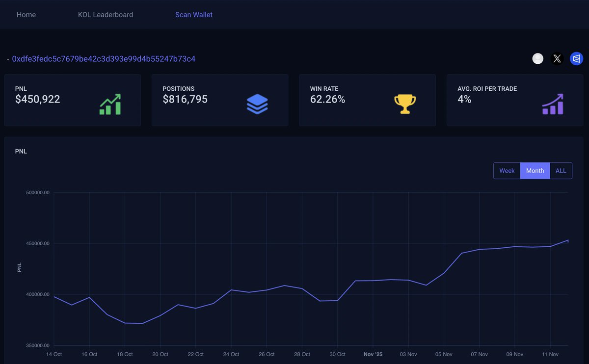Click the $450,922 PNL value
589x364 pixels.
38,99
